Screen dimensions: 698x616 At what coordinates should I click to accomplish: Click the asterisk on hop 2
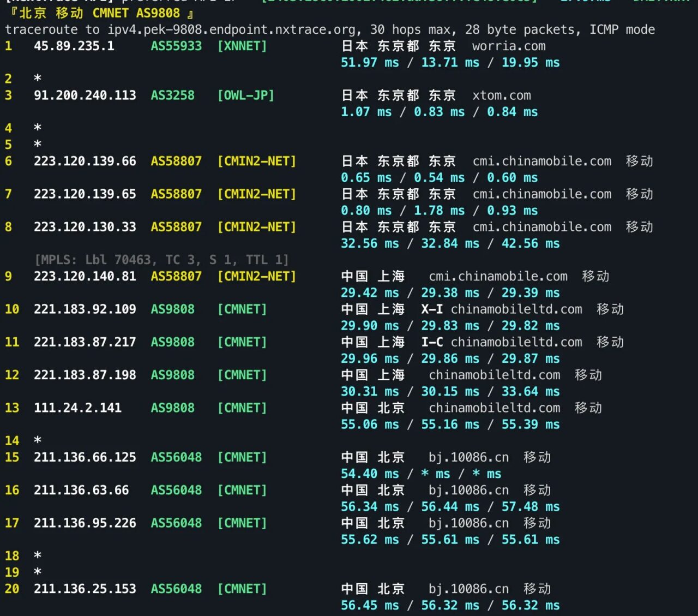point(38,79)
